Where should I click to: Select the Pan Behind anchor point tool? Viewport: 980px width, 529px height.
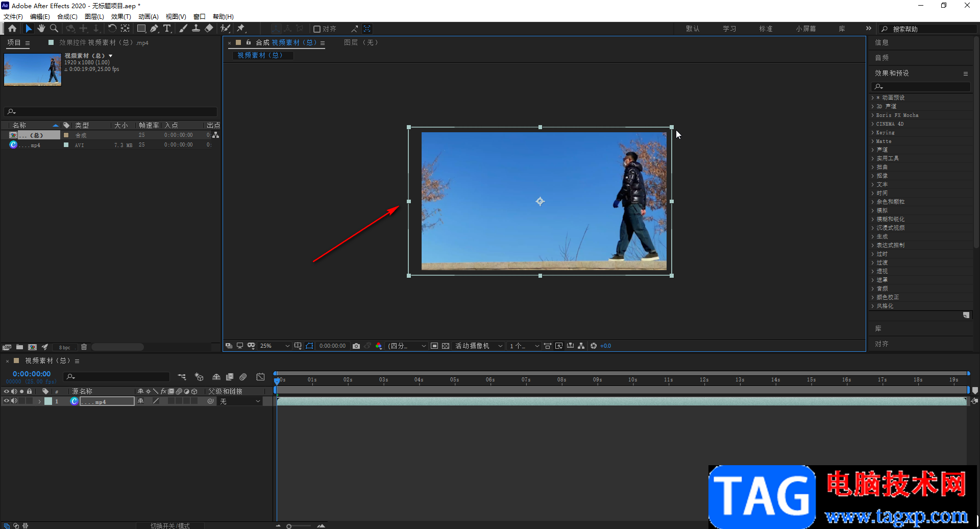(125, 29)
